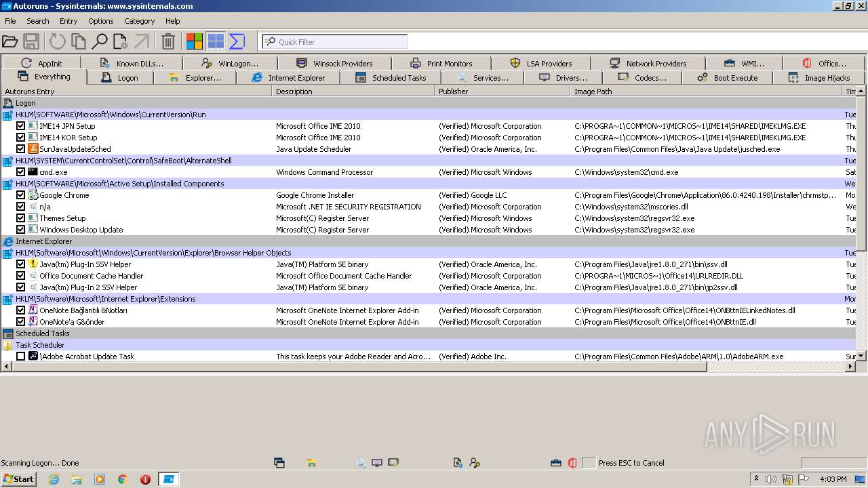The image size is (868, 488).
Task: Sort by Image Path column header
Action: point(706,91)
